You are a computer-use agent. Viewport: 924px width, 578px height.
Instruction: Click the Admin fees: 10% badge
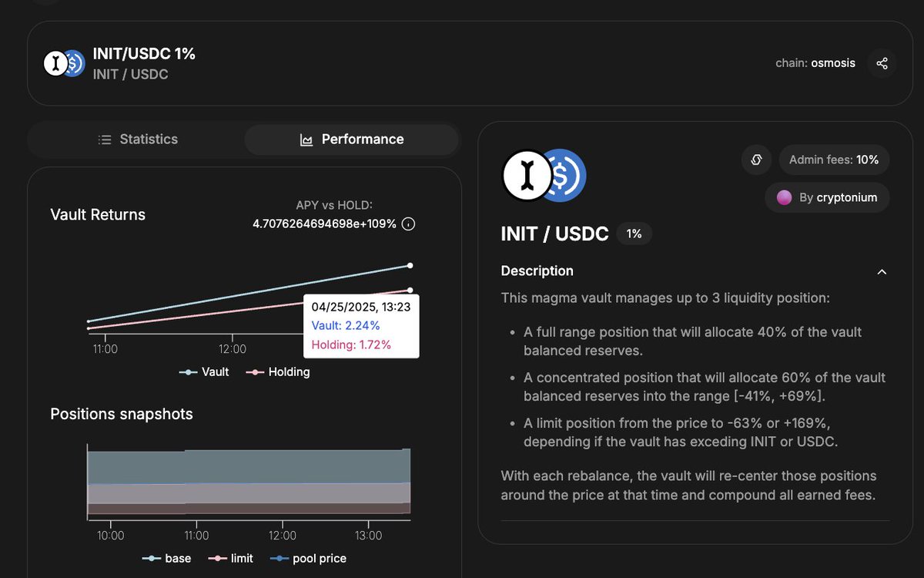835,160
